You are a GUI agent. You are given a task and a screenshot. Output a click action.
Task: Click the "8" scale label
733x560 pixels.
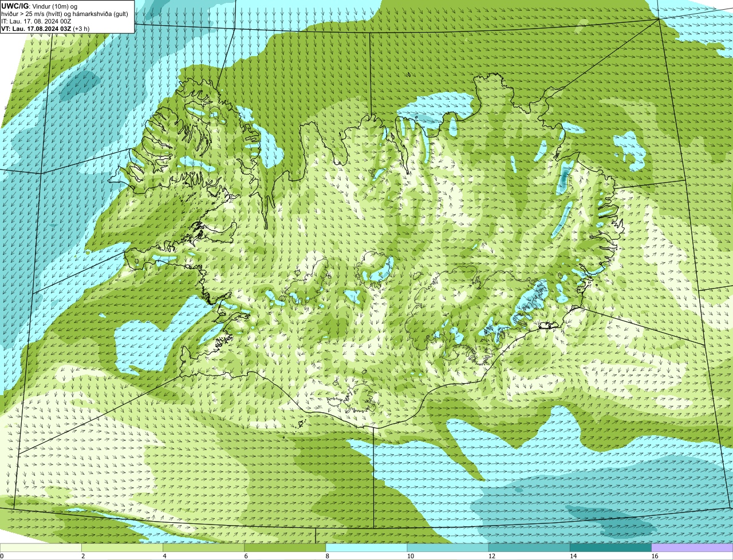coord(328,556)
